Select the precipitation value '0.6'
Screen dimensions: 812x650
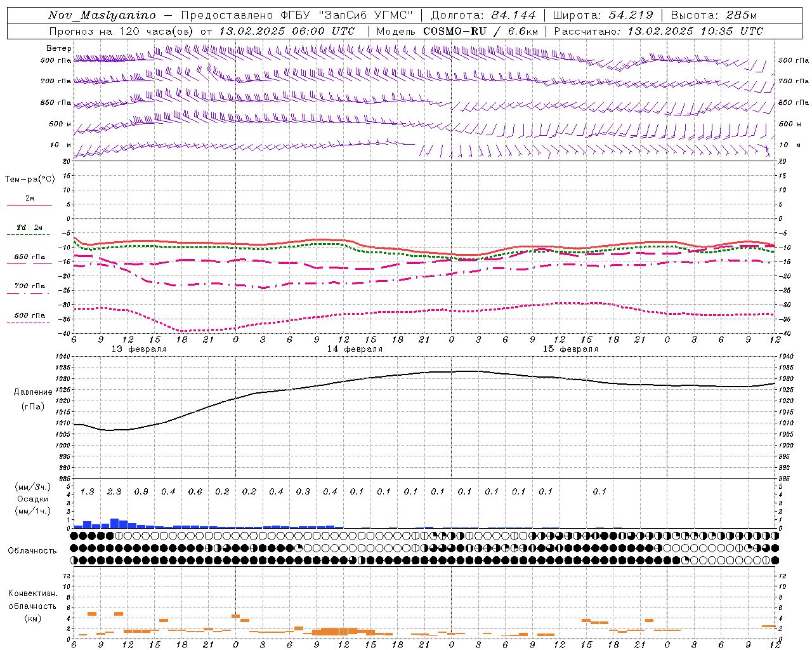195,492
